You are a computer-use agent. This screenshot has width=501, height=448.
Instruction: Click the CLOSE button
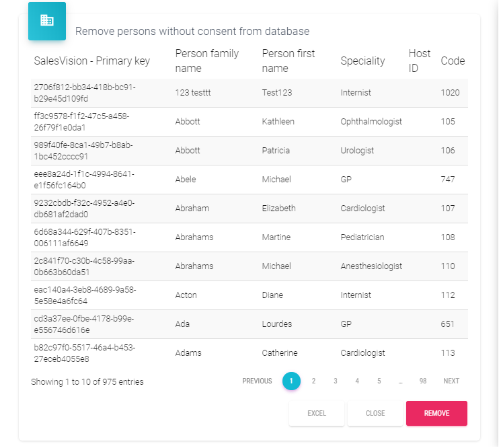pos(375,413)
